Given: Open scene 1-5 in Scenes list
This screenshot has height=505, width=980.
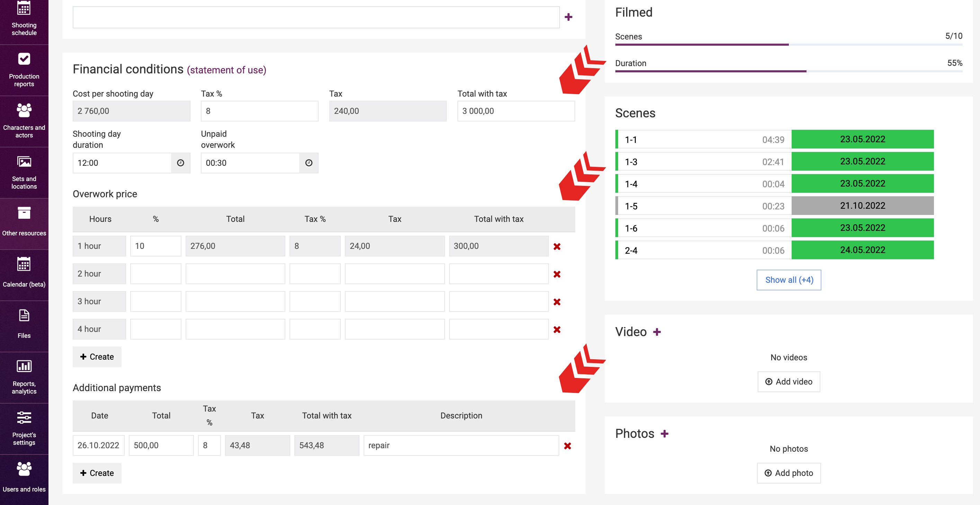Looking at the screenshot, I should point(704,206).
